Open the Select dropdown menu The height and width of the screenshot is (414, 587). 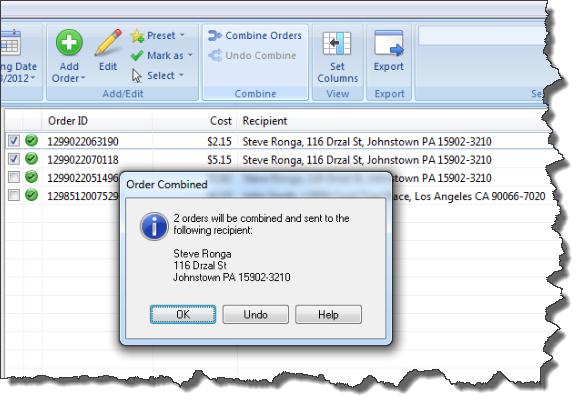click(x=158, y=75)
